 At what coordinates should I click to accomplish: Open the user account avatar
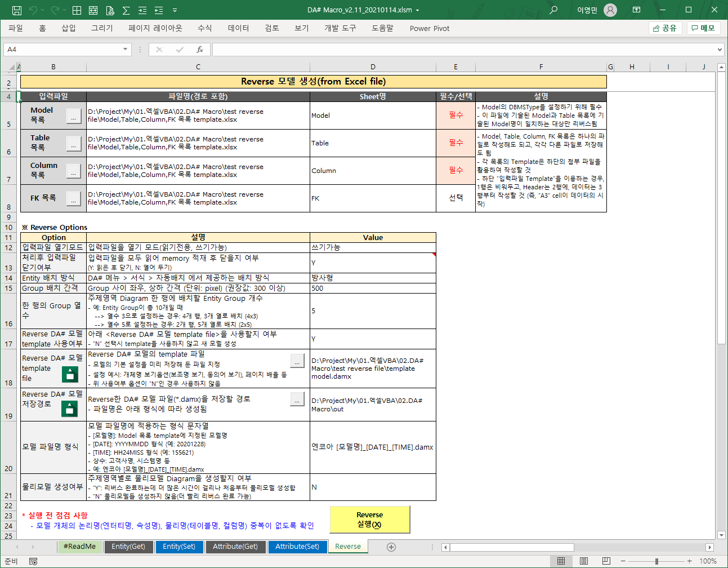click(610, 10)
